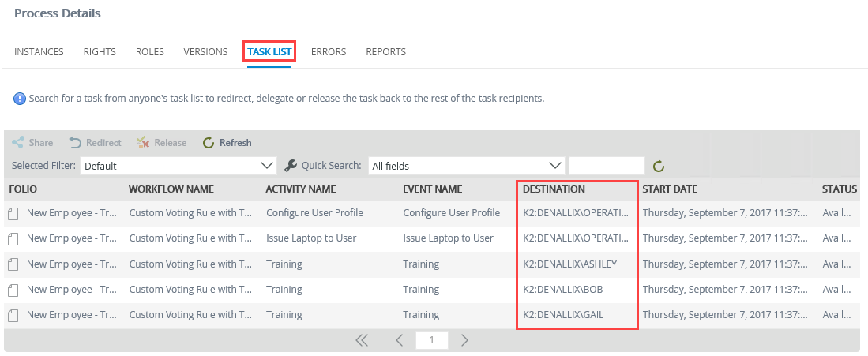Go to first page with double chevron
868x356 pixels.
362,340
